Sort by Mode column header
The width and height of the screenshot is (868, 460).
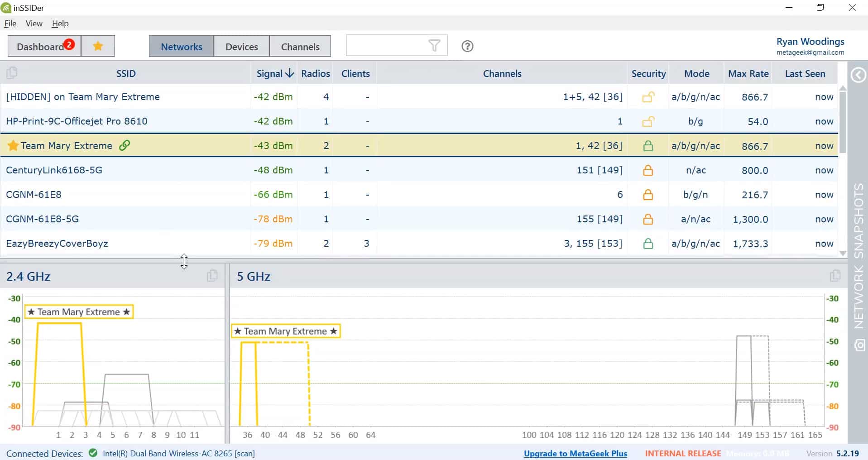tap(697, 73)
